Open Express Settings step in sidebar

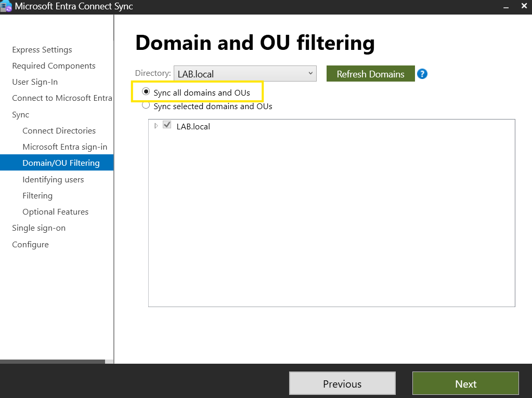click(x=42, y=49)
